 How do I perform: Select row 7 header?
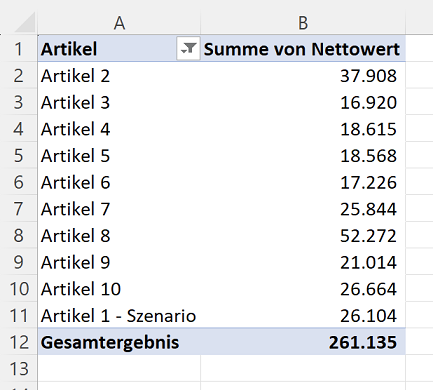coord(19,209)
